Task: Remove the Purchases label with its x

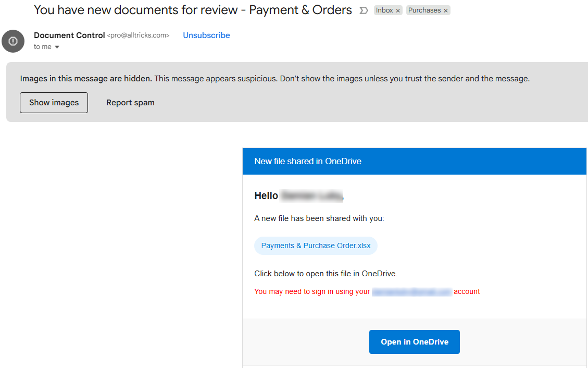Action: pos(446,10)
